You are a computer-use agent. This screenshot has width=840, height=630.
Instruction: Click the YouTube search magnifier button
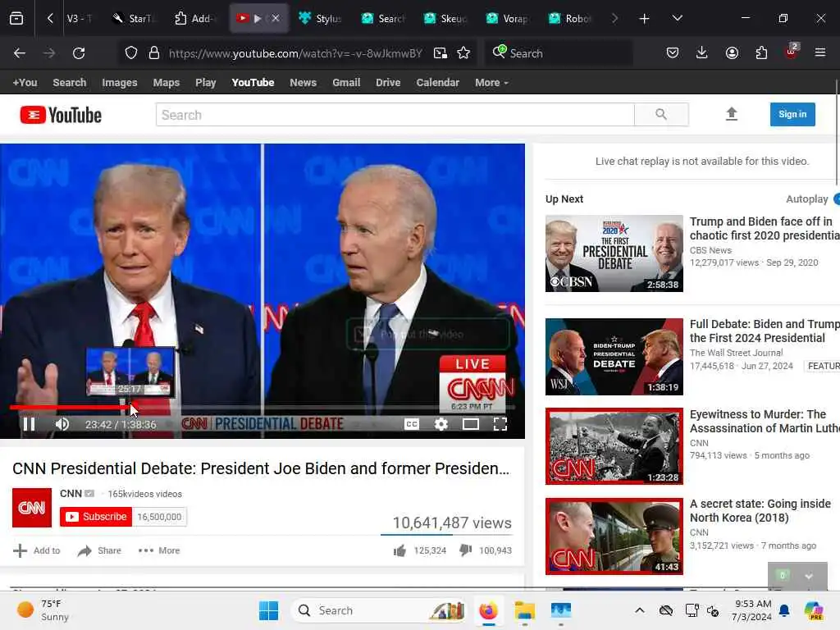point(661,115)
